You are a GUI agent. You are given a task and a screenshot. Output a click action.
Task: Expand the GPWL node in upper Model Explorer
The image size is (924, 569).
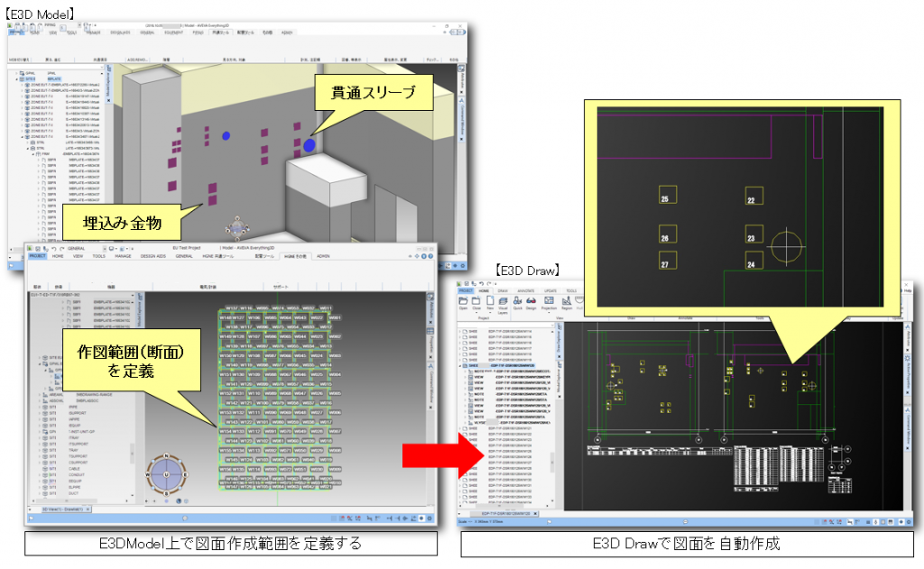click(16, 73)
